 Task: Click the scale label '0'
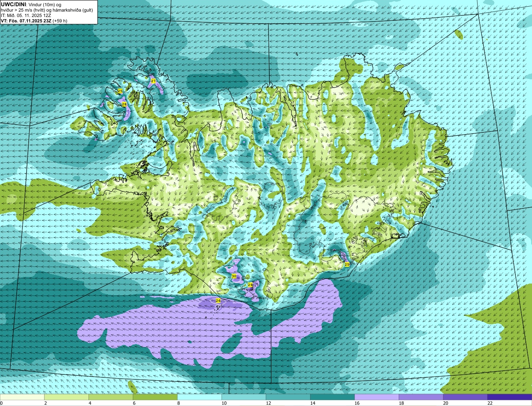coord(1,403)
